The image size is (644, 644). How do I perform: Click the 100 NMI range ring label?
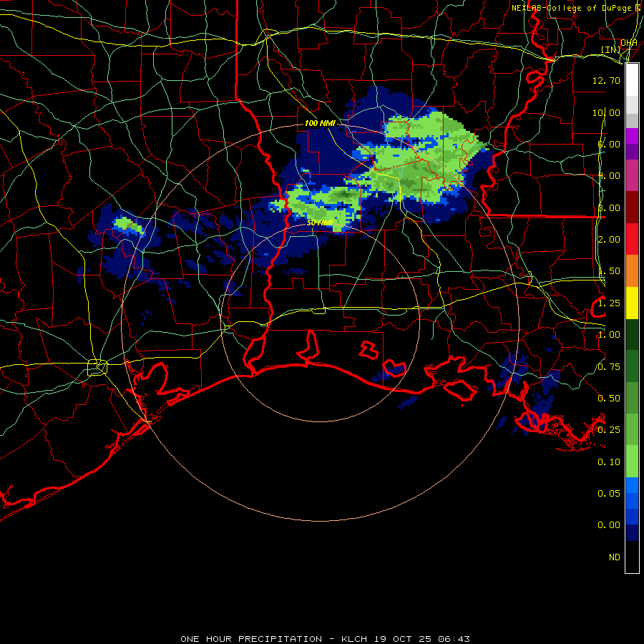tap(320, 123)
